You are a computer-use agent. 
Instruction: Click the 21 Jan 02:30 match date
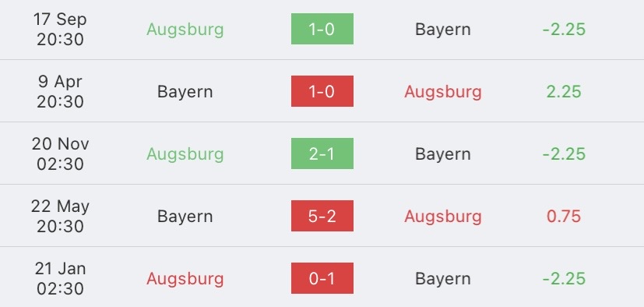[61, 279]
